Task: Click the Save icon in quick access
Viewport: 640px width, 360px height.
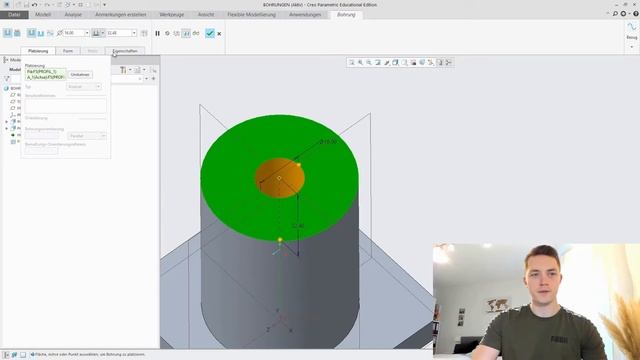Action: (26, 4)
